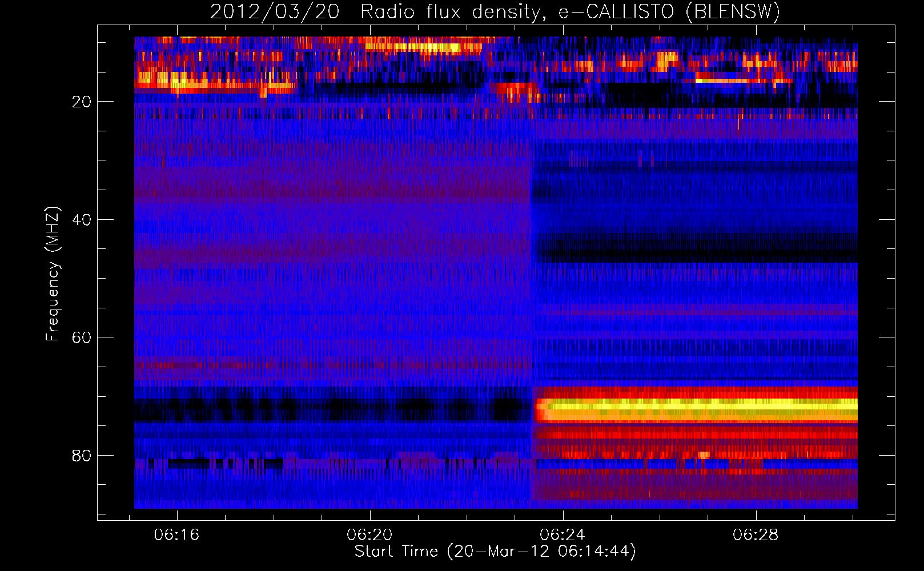Click the 40 MHz frequency tick label
Screen dimensions: 924x571
point(82,220)
